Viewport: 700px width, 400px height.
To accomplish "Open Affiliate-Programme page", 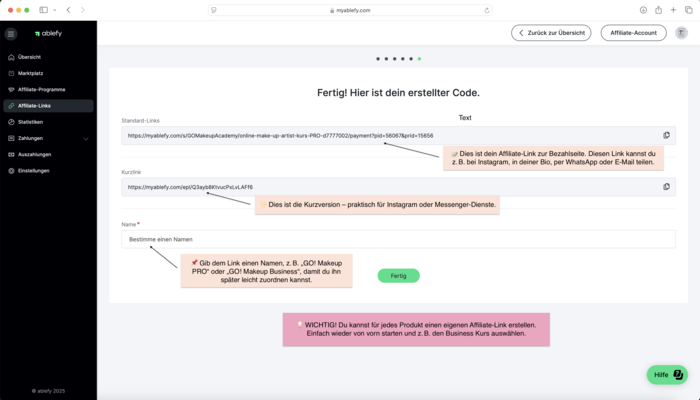I will coord(40,89).
